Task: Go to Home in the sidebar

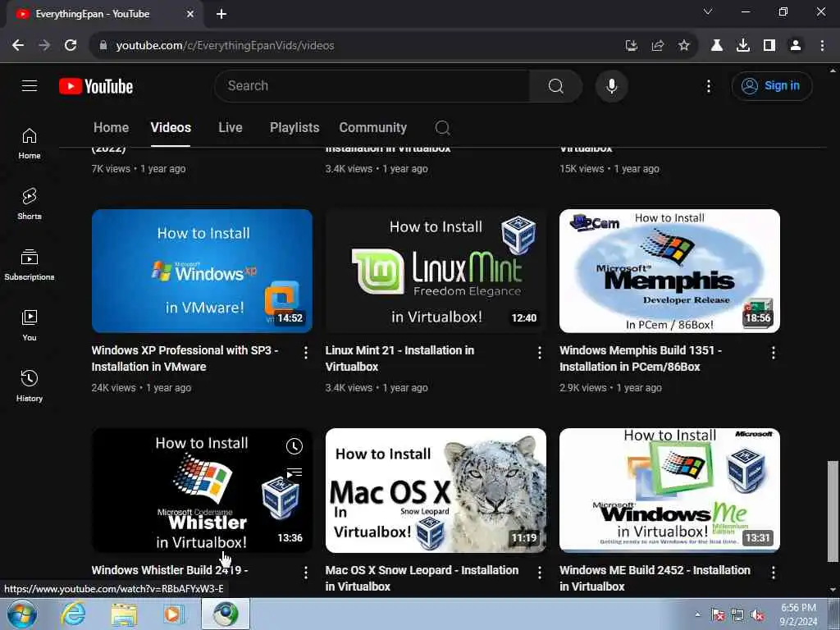Action: click(30, 144)
